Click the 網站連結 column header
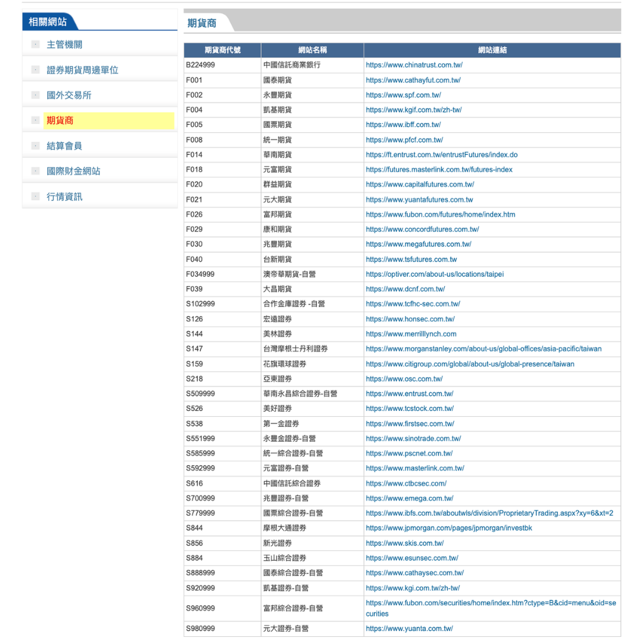The width and height of the screenshot is (644, 644). pyautogui.click(x=492, y=50)
